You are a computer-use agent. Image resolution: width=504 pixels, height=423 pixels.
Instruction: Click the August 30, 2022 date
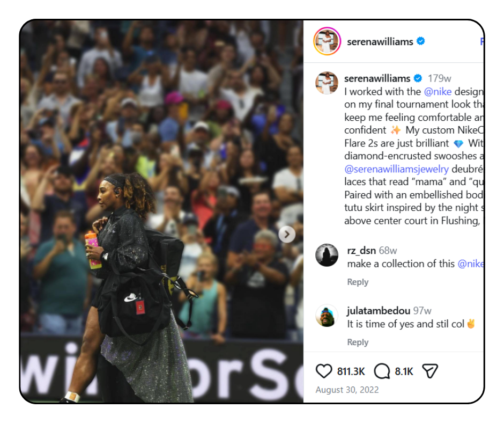pos(347,390)
